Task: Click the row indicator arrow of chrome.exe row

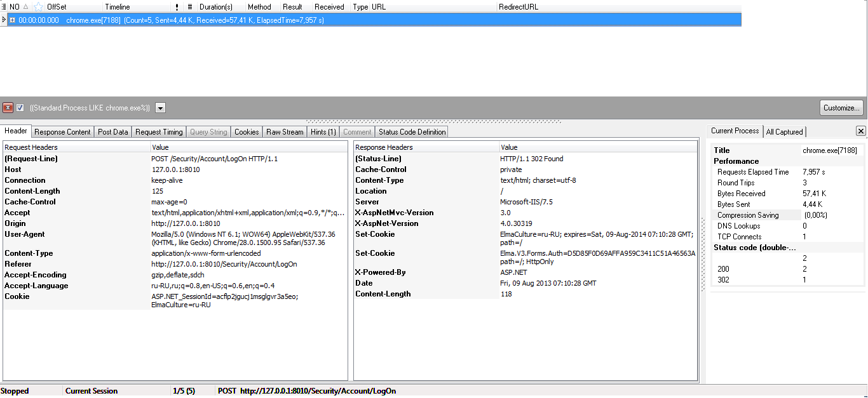Action: 4,20
